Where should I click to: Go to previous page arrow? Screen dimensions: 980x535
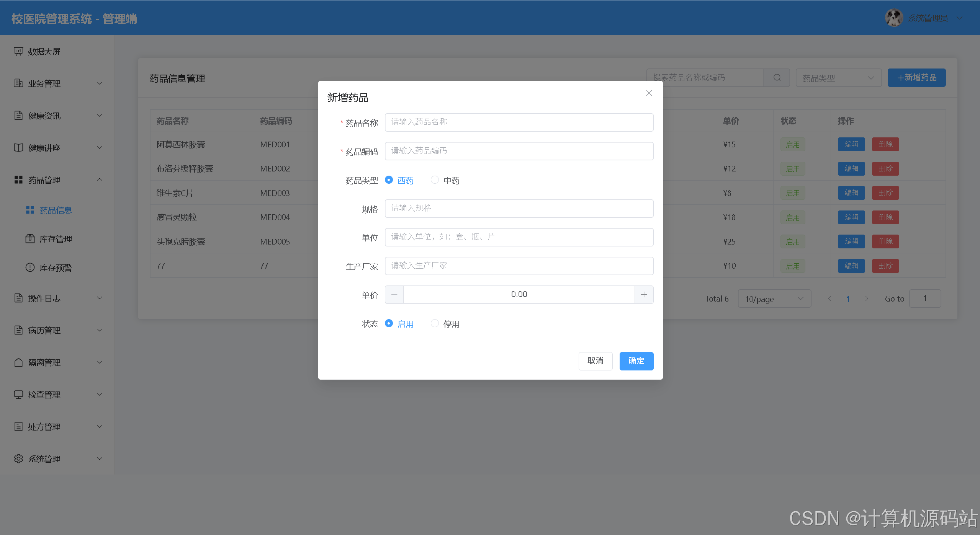click(x=829, y=298)
